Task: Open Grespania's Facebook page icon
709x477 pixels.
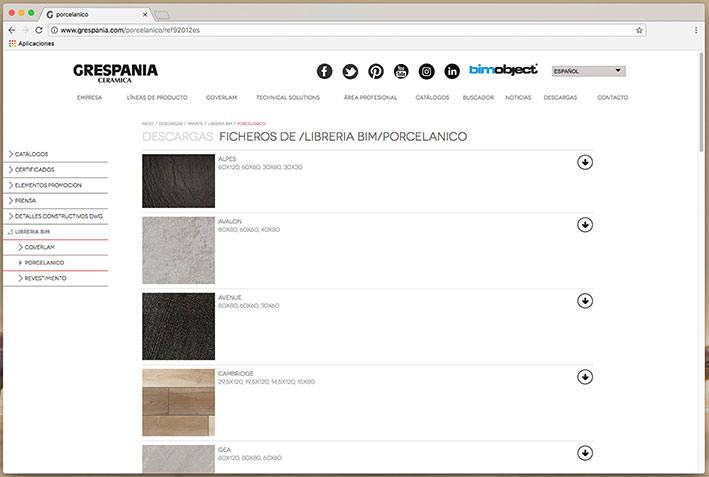Action: coord(324,71)
